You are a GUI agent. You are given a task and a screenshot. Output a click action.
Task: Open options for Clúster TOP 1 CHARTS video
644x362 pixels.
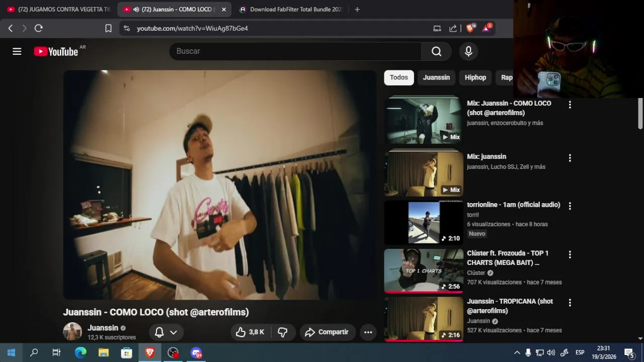(570, 254)
